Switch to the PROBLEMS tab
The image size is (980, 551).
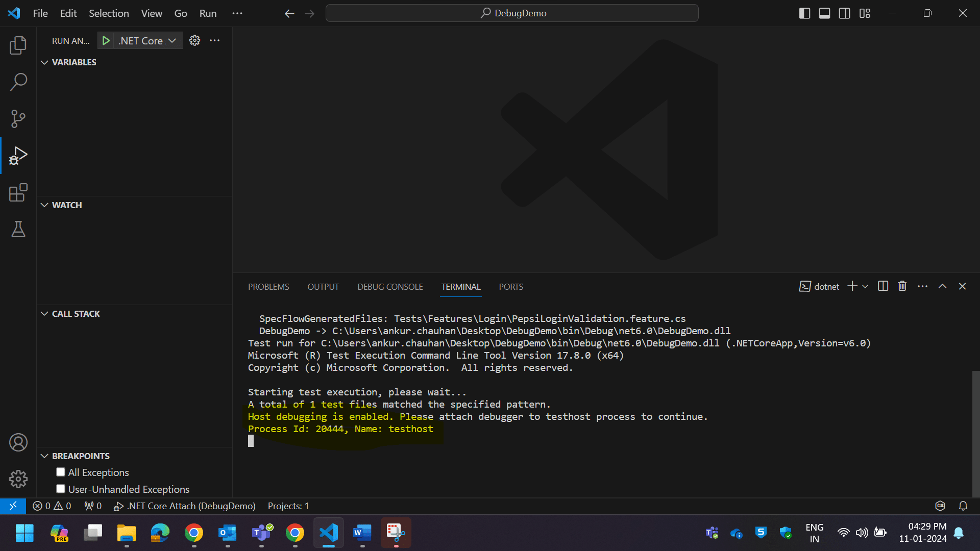point(268,287)
